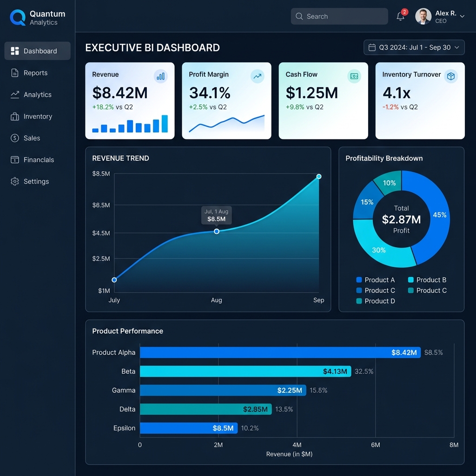The width and height of the screenshot is (476, 476).
Task: Click the Delta $2.85M bar
Action: [x=206, y=409]
